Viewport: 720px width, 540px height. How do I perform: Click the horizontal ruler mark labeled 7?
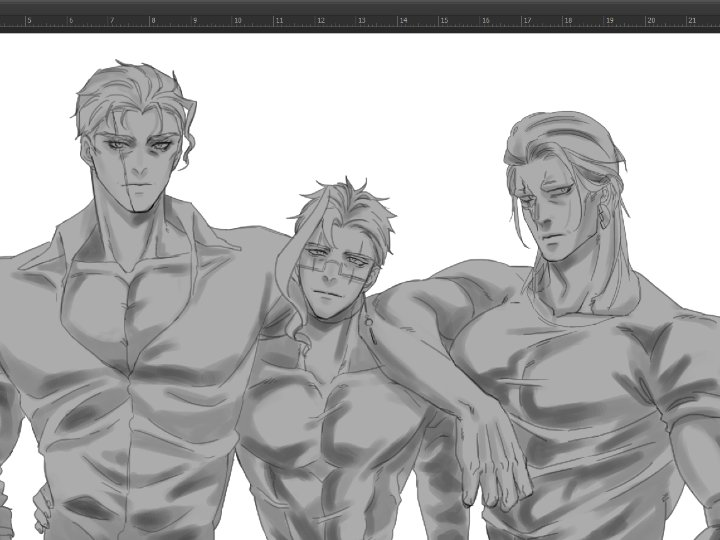pos(112,21)
